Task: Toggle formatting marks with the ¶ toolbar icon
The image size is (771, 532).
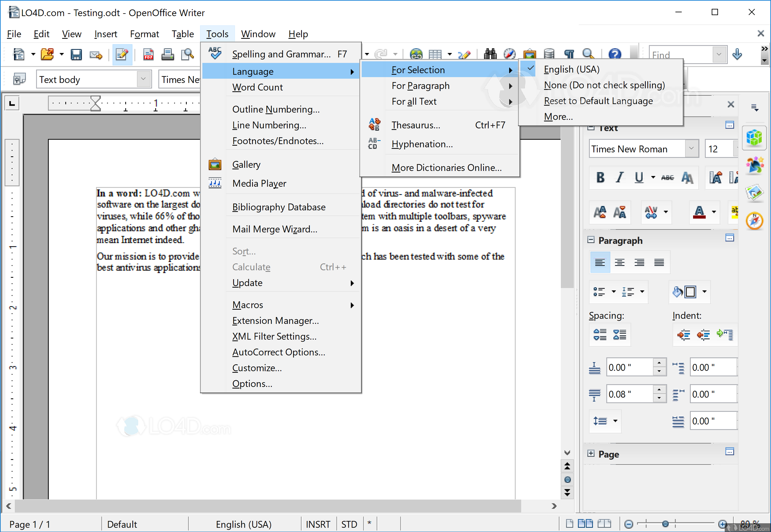Action: [569, 54]
